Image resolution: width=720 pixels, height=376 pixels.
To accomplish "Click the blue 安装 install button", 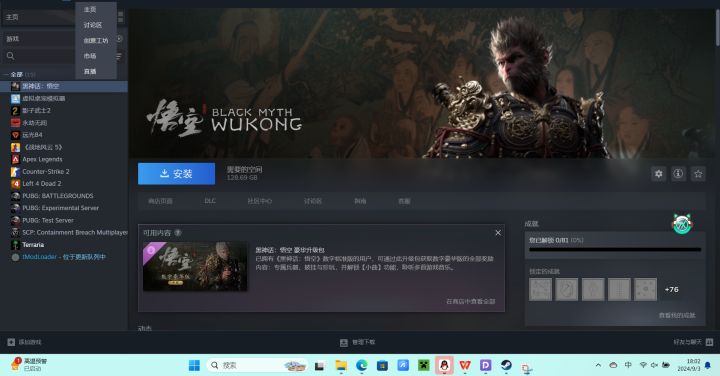I will pos(176,174).
